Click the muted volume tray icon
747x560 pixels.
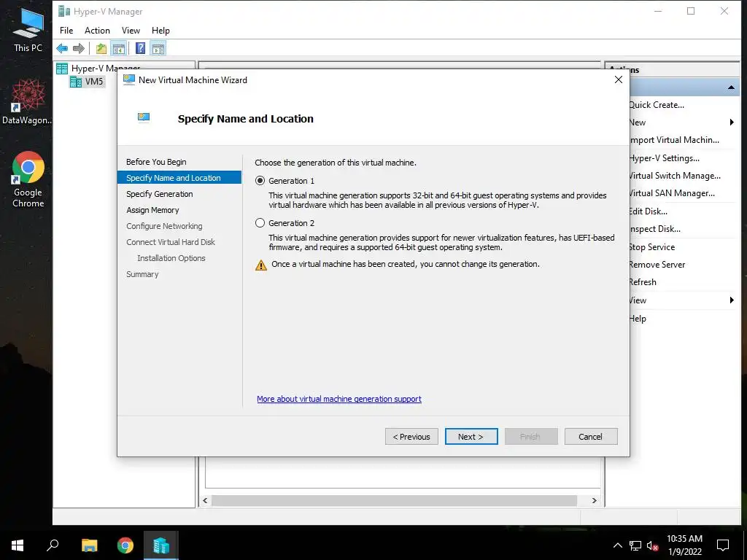coord(652,545)
